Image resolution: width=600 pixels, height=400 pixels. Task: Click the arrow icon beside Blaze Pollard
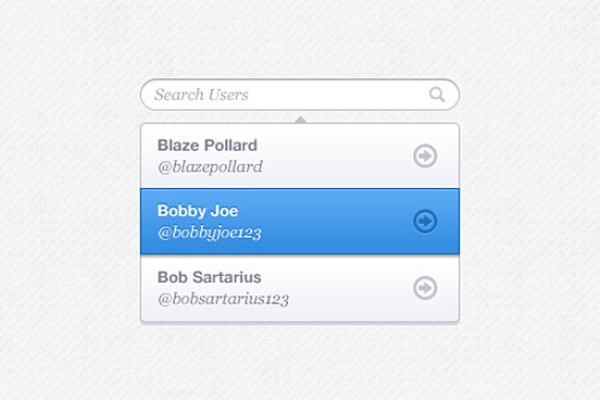tap(425, 155)
